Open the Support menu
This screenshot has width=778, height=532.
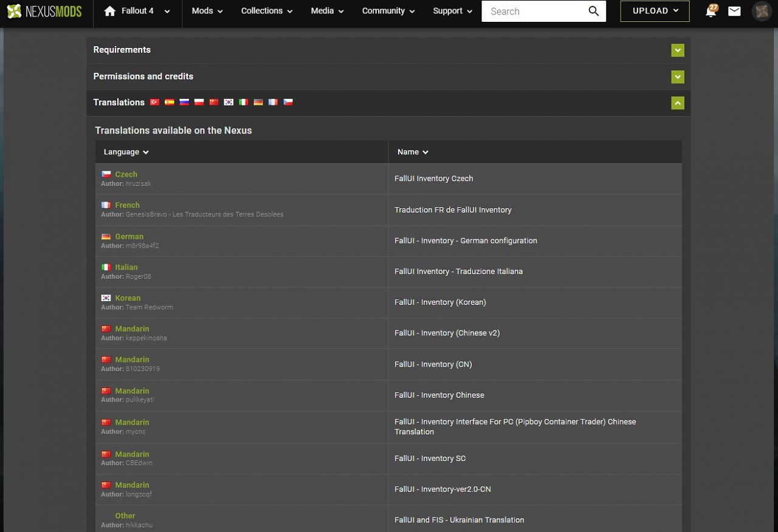[453, 11]
